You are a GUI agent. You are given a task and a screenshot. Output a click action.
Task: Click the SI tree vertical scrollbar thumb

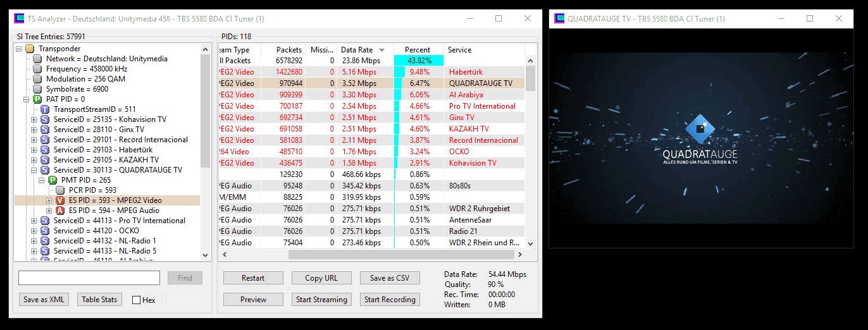pos(205,111)
